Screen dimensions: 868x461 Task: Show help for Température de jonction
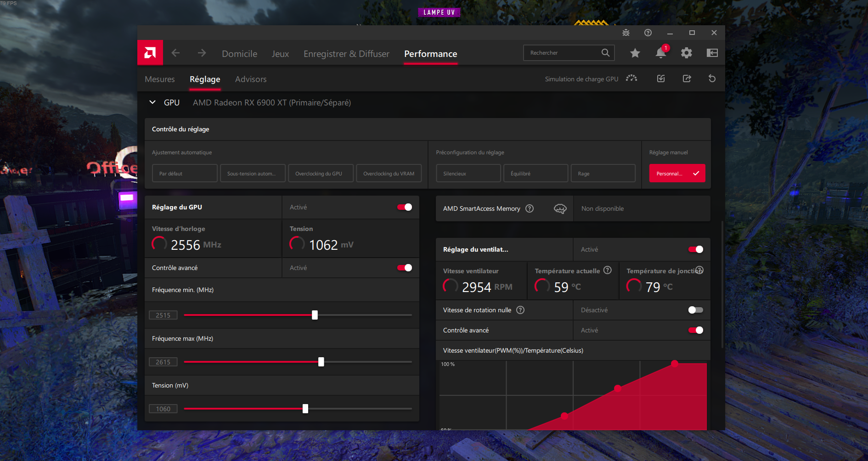coord(699,270)
